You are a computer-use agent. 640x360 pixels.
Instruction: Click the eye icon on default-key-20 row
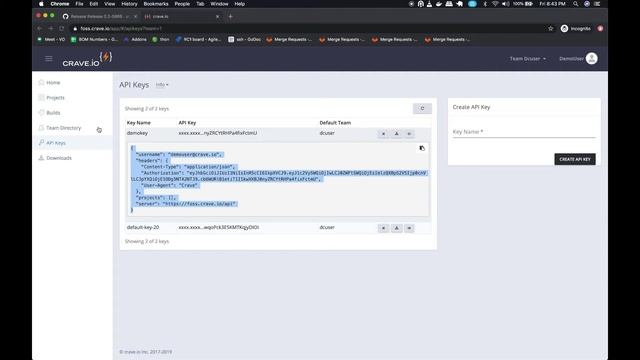click(x=409, y=228)
